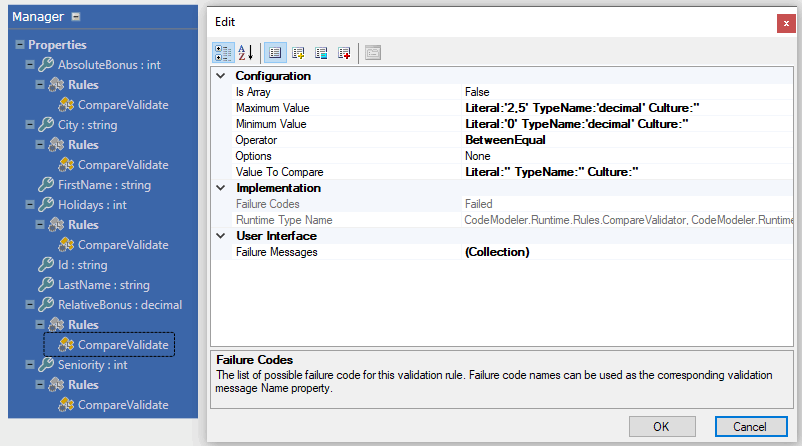This screenshot has width=802, height=446.
Task: Collapse the City : string node
Action: click(x=30, y=124)
